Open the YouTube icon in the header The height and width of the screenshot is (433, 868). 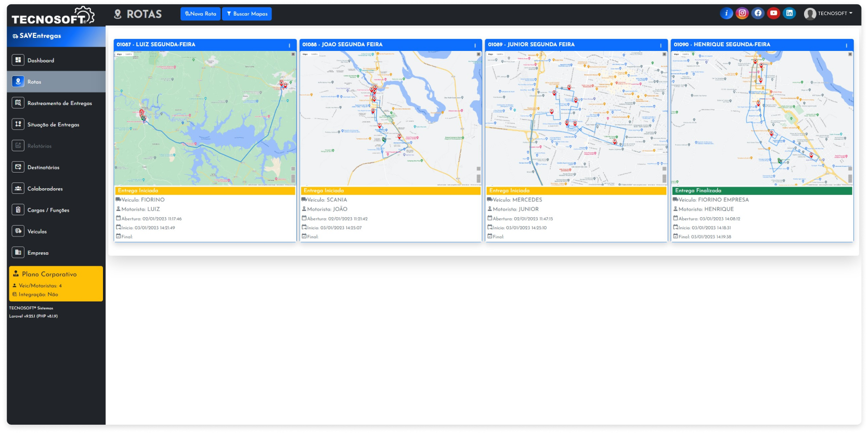(x=773, y=14)
